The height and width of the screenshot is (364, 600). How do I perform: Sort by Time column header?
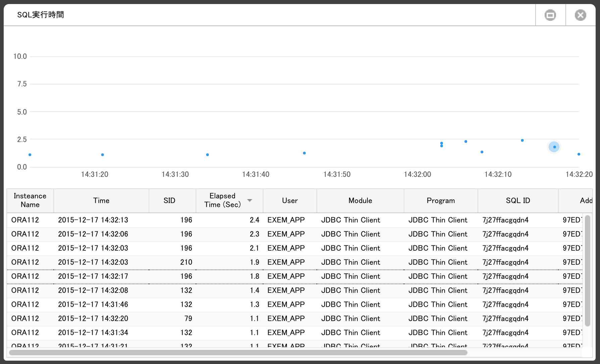(x=101, y=200)
